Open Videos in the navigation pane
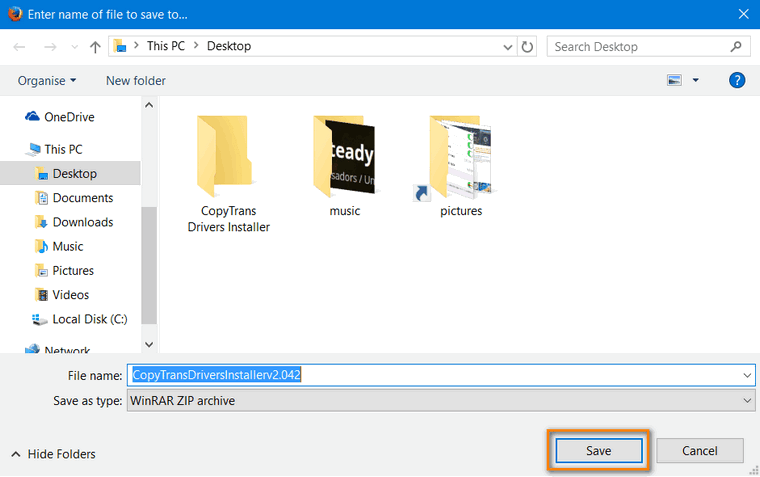760x477 pixels. pos(71,295)
